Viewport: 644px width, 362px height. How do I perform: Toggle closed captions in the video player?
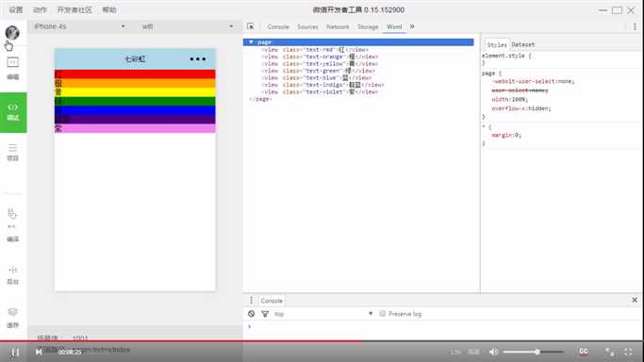[x=584, y=352]
